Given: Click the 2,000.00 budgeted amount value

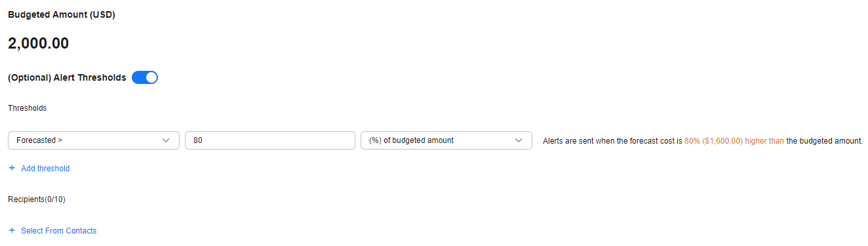Looking at the screenshot, I should (39, 44).
